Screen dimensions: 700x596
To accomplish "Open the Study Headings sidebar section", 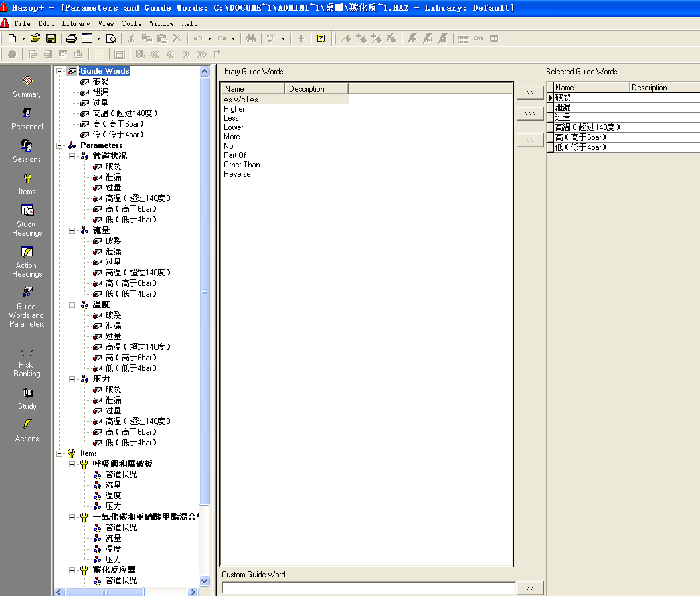I will [x=27, y=221].
